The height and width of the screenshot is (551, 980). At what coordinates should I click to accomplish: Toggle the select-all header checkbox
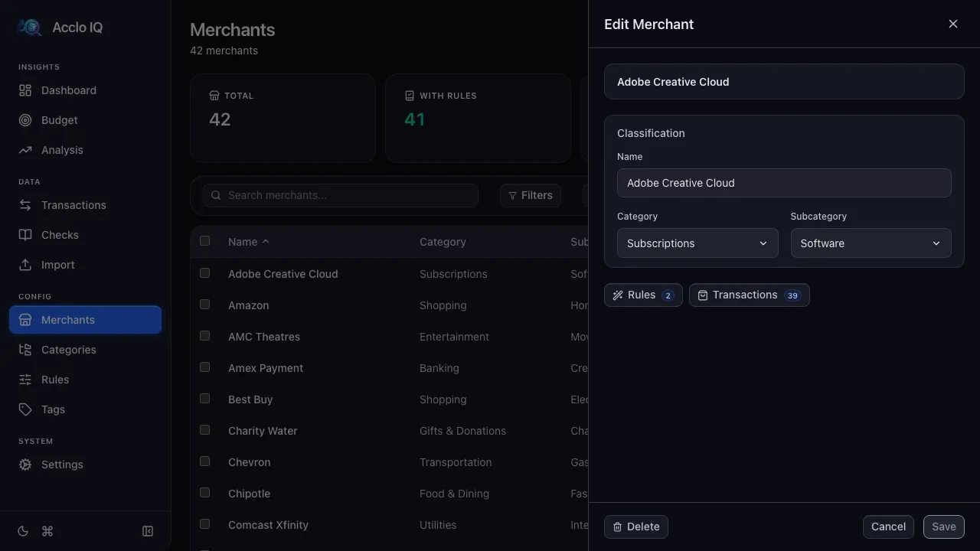[x=204, y=241]
